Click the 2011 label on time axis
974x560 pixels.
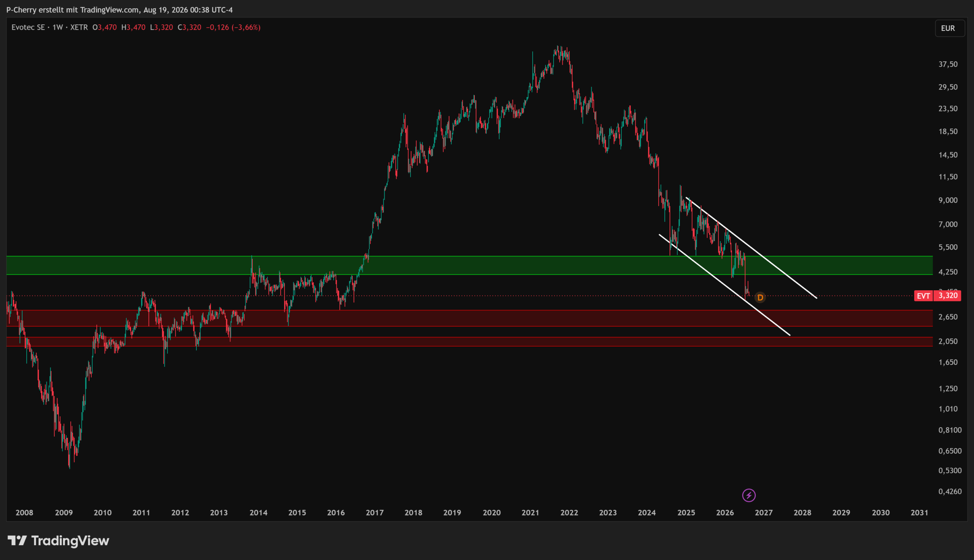(x=142, y=512)
